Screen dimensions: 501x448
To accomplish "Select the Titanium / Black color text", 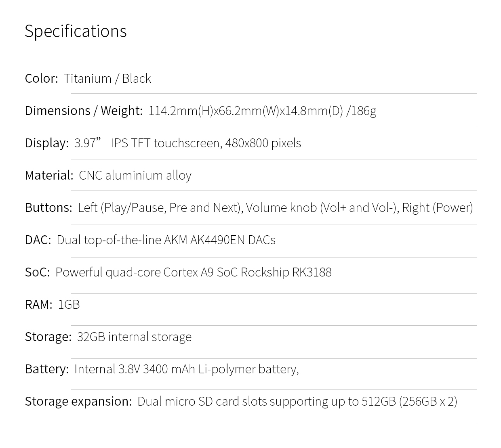I will pos(107,78).
